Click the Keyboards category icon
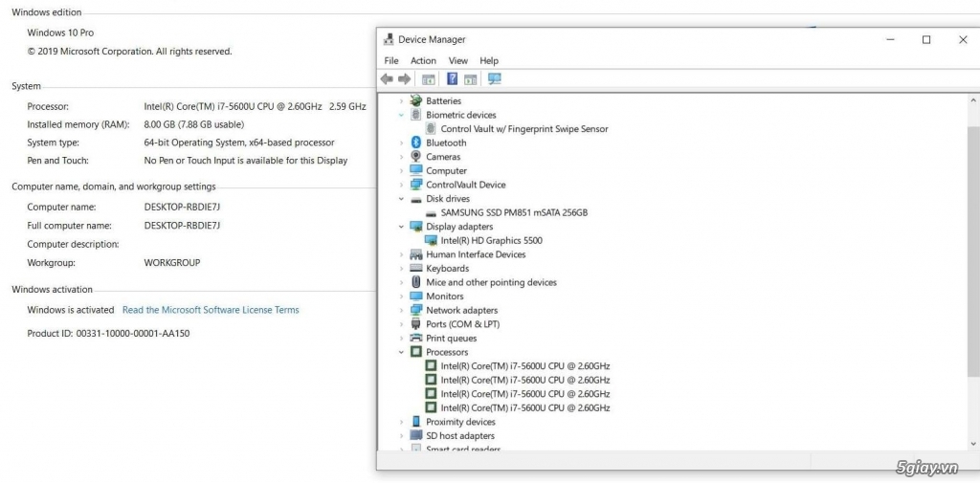 click(415, 268)
